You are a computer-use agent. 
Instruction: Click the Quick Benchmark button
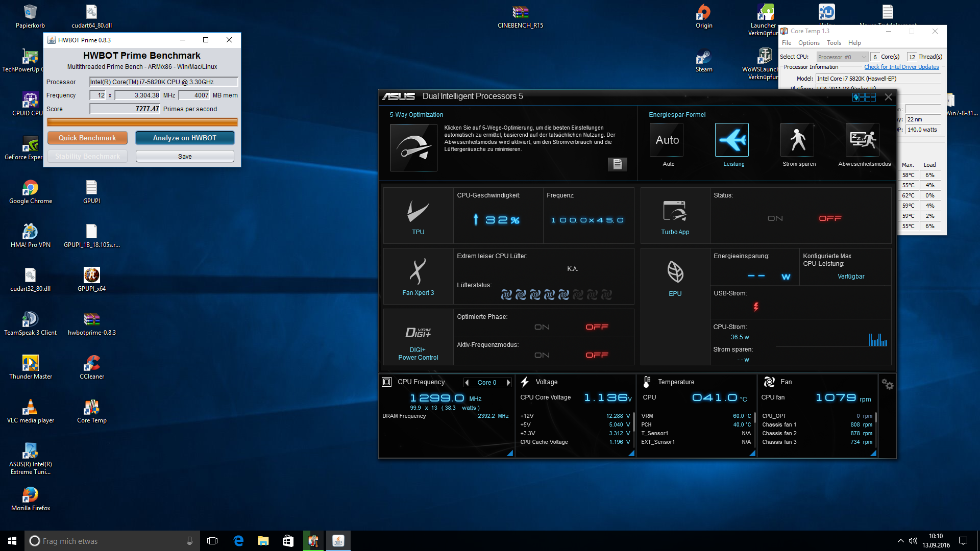pos(87,138)
